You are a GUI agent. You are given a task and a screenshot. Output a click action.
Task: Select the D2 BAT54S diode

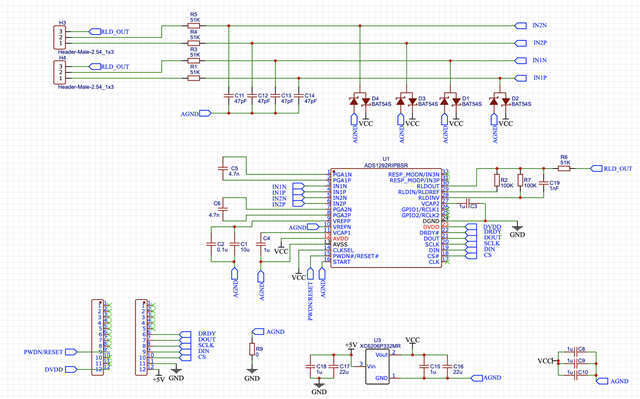click(500, 100)
